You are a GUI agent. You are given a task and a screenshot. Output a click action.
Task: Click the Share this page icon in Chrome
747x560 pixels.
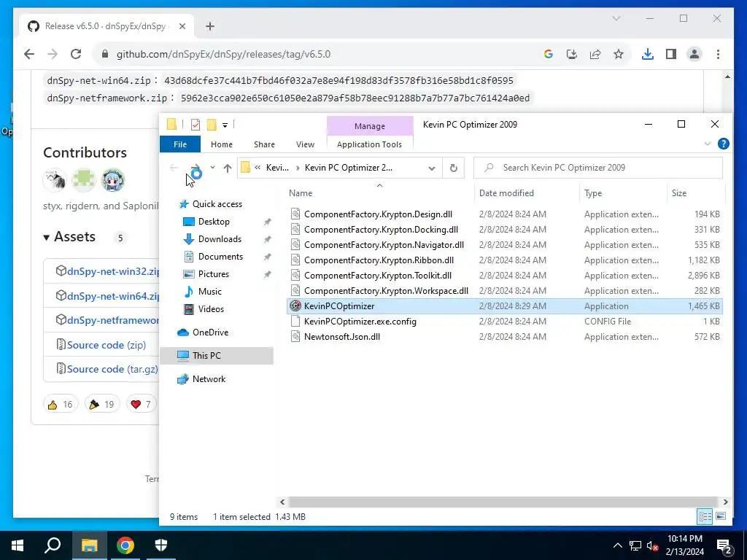tap(595, 54)
